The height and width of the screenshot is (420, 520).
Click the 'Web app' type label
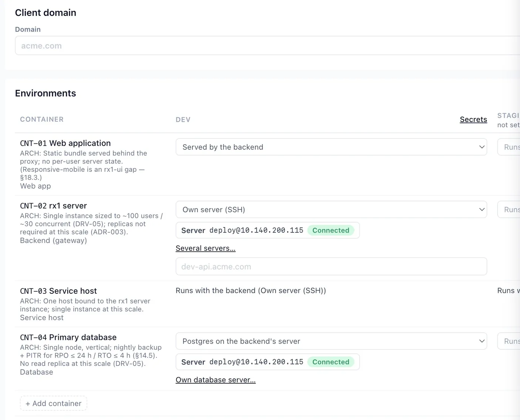[35, 186]
